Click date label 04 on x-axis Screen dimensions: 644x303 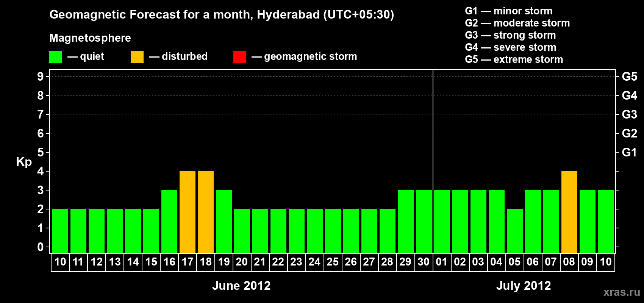(496, 262)
